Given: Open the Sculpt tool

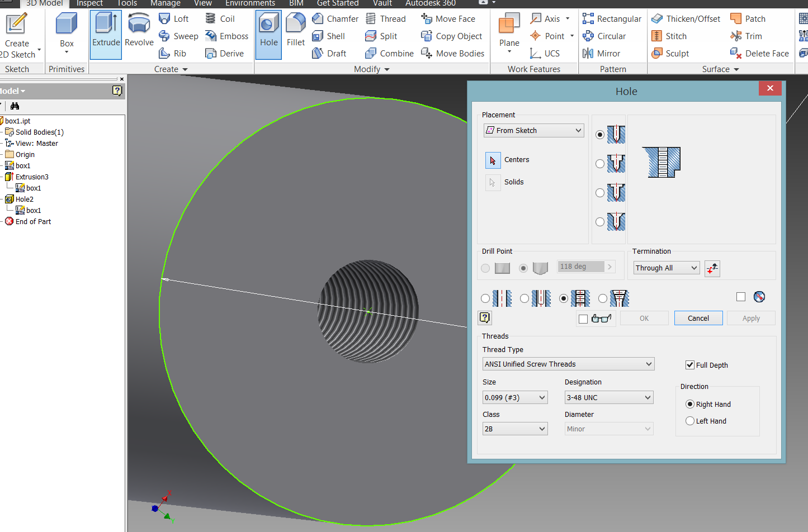Looking at the screenshot, I should click(670, 53).
